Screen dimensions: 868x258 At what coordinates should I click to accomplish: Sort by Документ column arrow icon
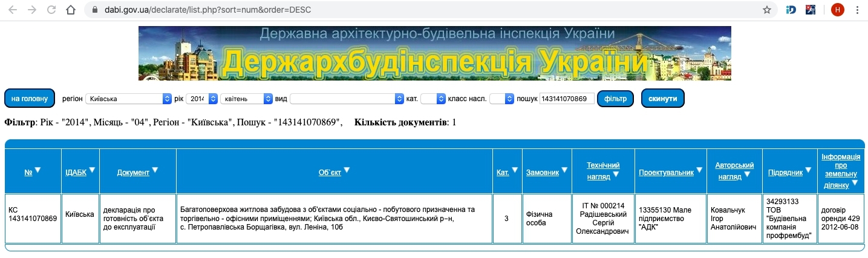click(155, 171)
